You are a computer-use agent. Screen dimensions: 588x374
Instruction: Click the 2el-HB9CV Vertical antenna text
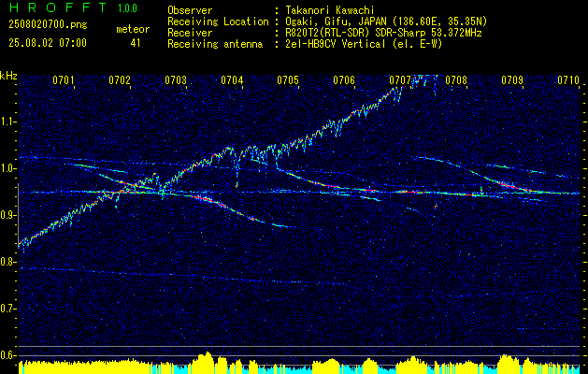tap(364, 44)
